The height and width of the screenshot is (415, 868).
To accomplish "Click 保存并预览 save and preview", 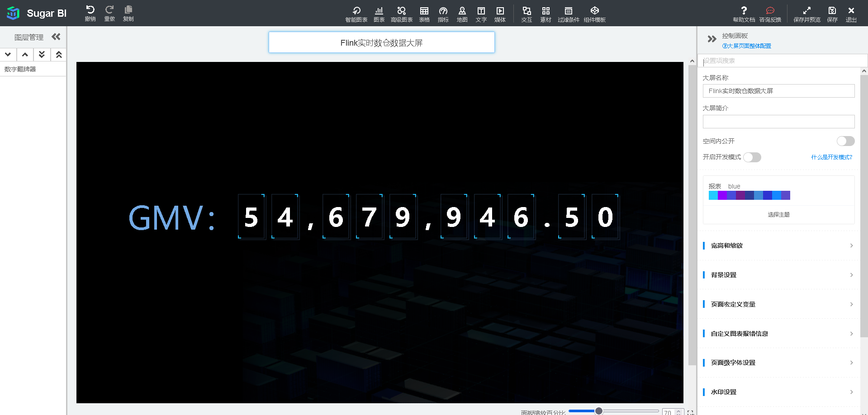I will [x=807, y=14].
